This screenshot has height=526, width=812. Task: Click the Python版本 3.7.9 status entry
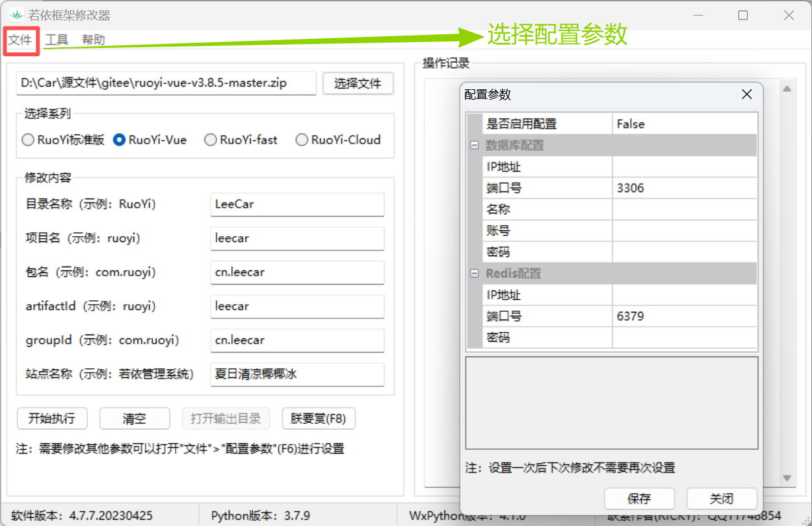point(260,516)
